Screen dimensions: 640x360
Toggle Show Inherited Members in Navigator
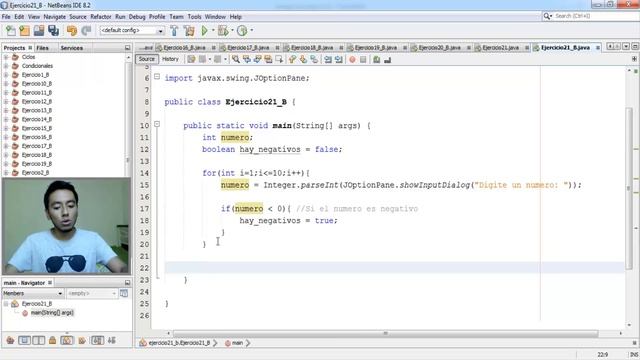(10, 340)
